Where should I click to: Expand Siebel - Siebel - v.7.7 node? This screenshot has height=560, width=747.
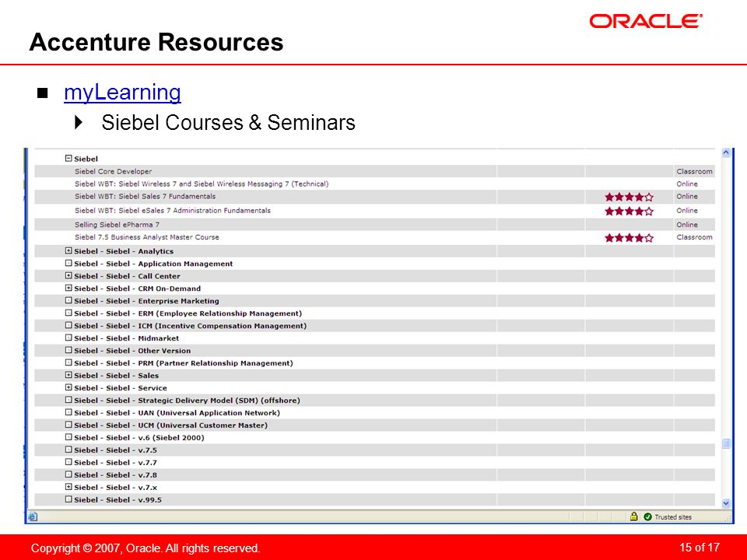click(x=68, y=462)
